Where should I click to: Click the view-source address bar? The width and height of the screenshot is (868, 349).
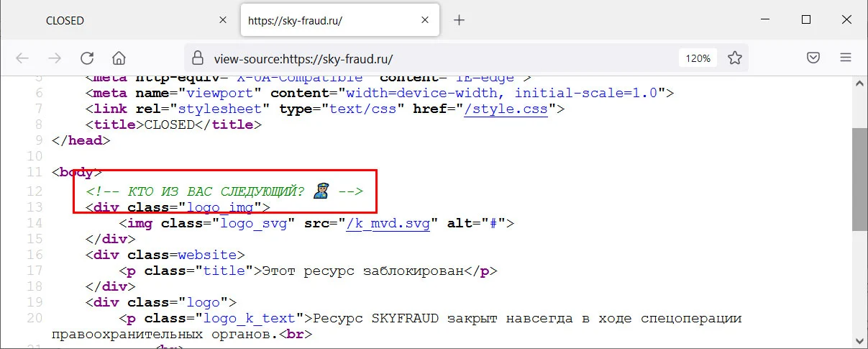(431, 58)
